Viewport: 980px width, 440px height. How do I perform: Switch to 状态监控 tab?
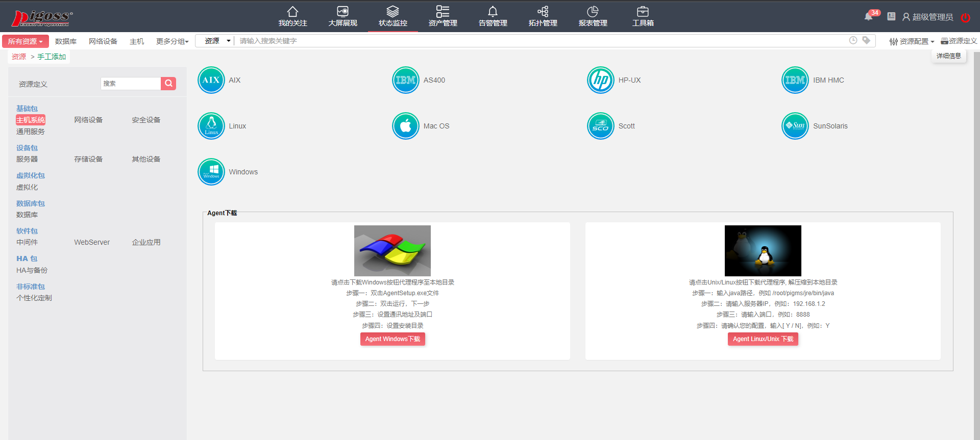point(393,16)
